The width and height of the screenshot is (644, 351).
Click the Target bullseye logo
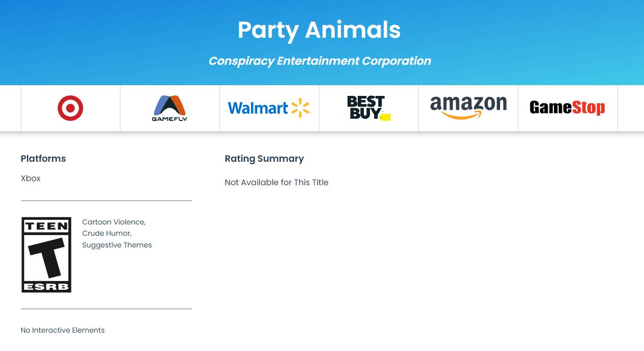[70, 108]
